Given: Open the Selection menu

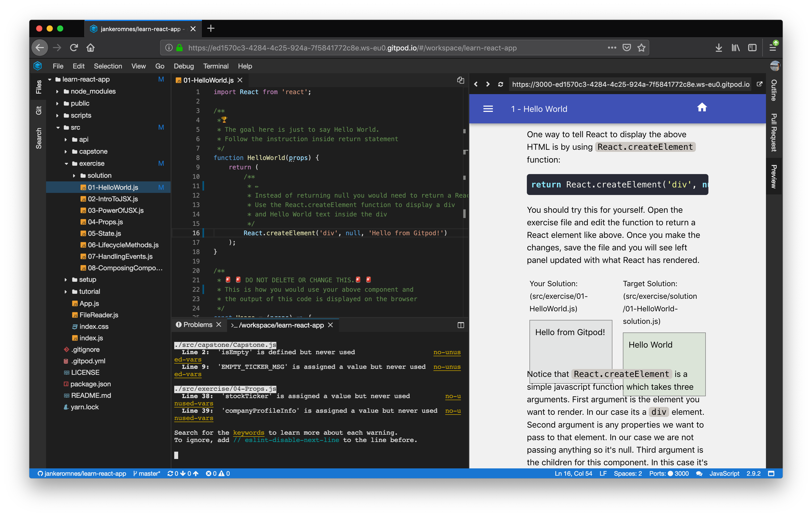Looking at the screenshot, I should [108, 66].
